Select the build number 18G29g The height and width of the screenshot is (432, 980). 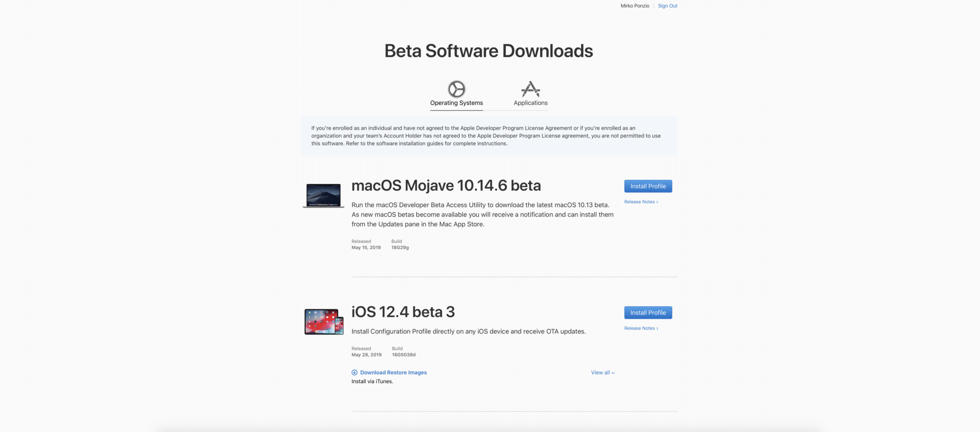tap(400, 248)
